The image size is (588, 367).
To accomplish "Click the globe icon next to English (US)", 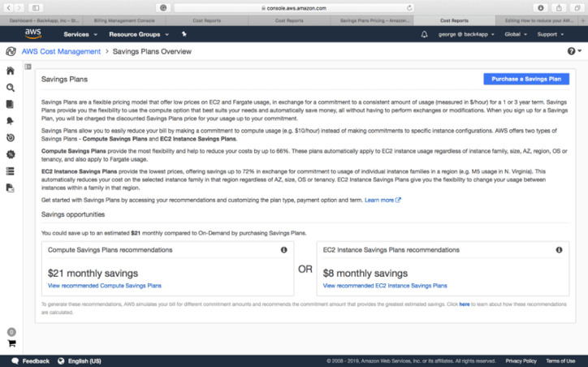I will (61, 361).
